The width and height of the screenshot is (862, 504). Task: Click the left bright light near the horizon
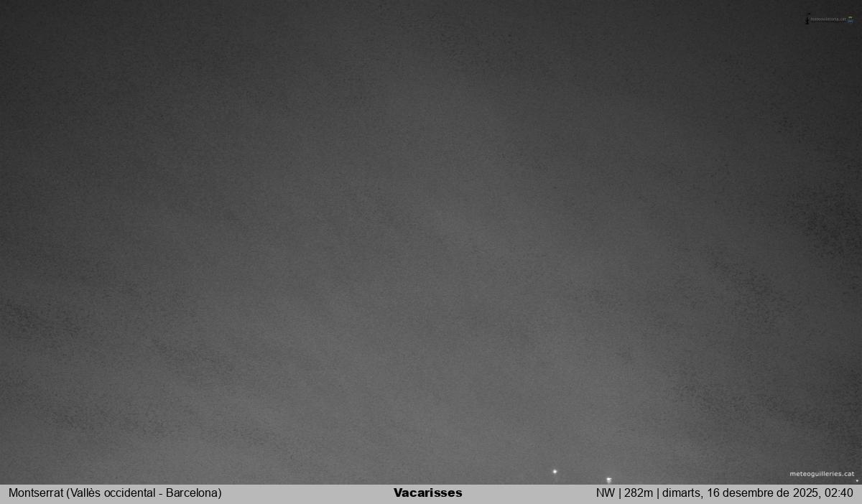(x=555, y=472)
